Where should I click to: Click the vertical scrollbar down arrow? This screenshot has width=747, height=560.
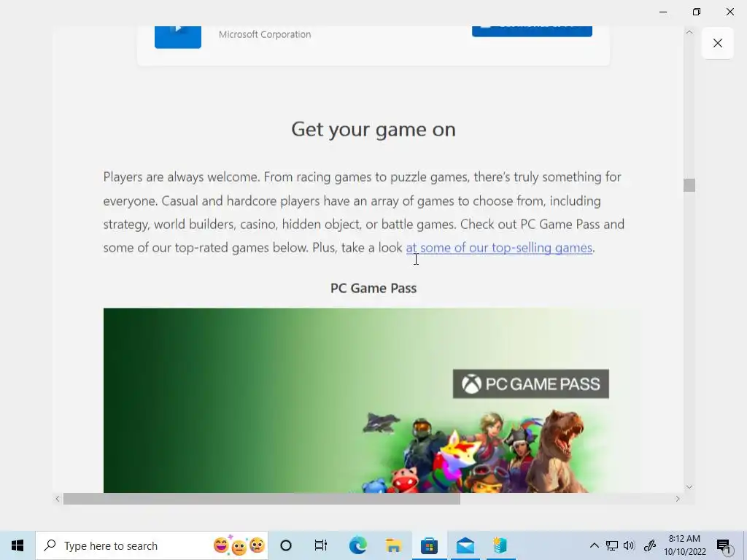689,486
